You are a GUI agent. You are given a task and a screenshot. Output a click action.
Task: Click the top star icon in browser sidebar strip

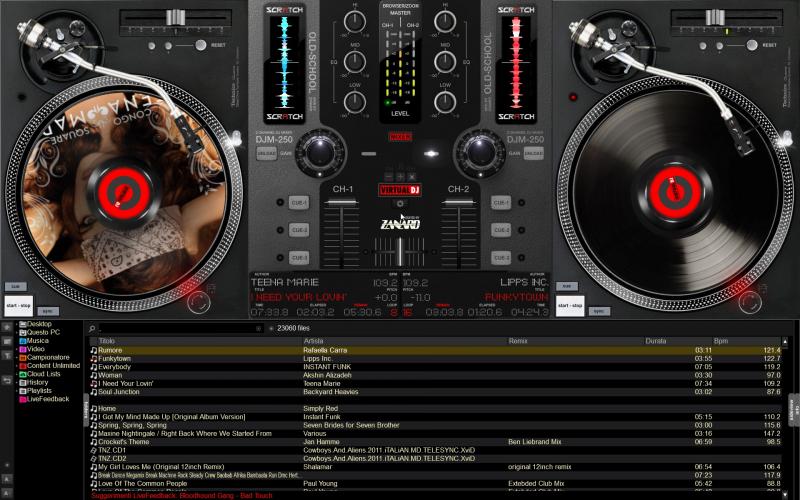(x=7, y=326)
